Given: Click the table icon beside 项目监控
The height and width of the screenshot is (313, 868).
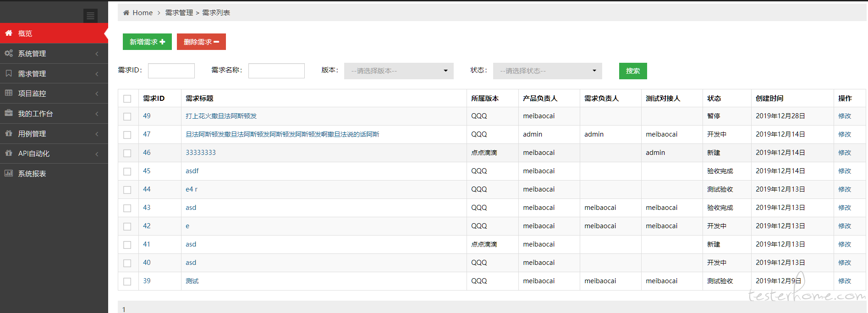Looking at the screenshot, I should point(9,93).
